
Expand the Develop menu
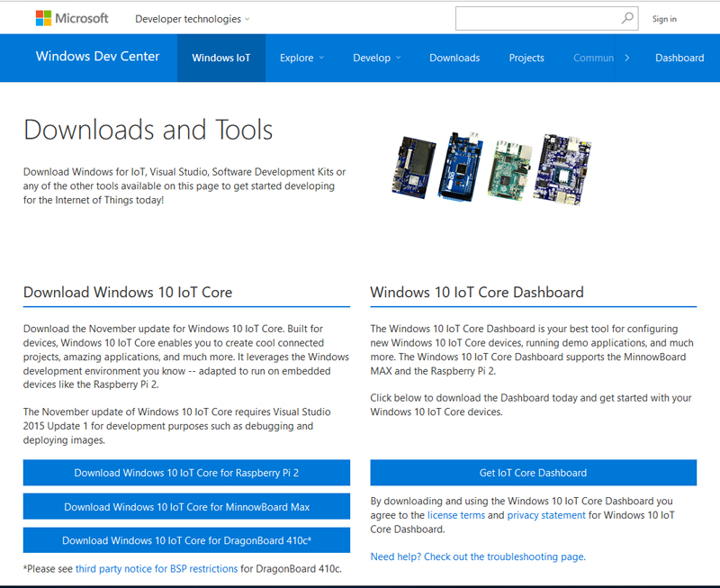pyautogui.click(x=376, y=58)
